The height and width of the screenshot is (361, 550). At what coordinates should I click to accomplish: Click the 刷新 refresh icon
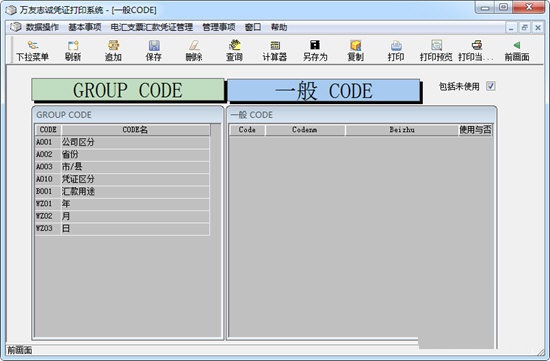(x=73, y=46)
